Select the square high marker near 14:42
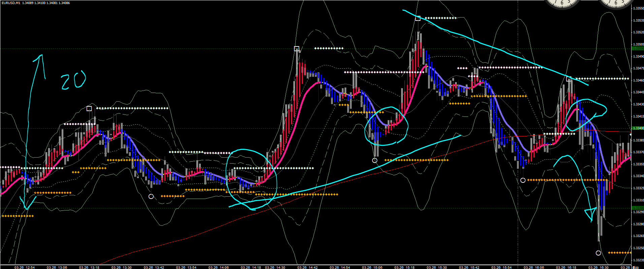 coord(296,48)
